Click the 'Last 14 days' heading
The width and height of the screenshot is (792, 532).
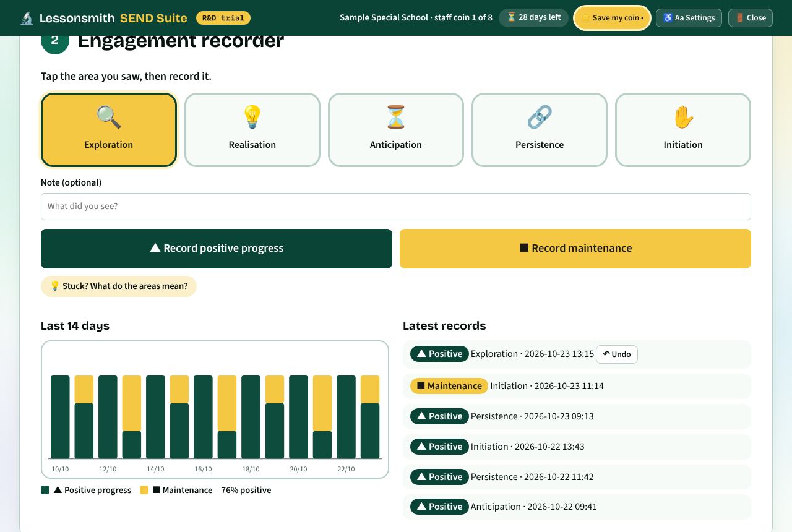pos(75,326)
